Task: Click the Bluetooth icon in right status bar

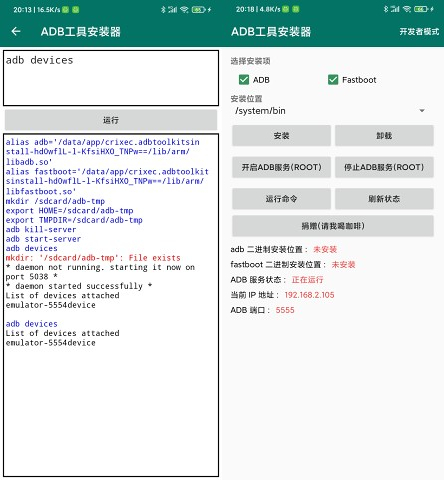Action: pyautogui.click(x=386, y=9)
